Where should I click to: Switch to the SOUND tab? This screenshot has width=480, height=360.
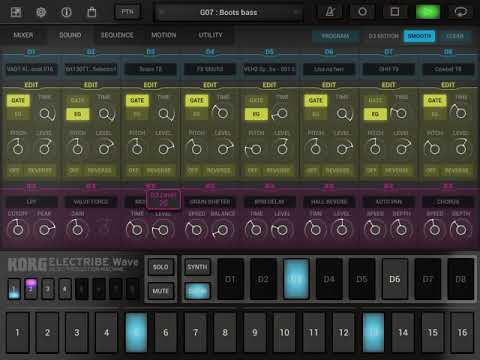pos(70,35)
